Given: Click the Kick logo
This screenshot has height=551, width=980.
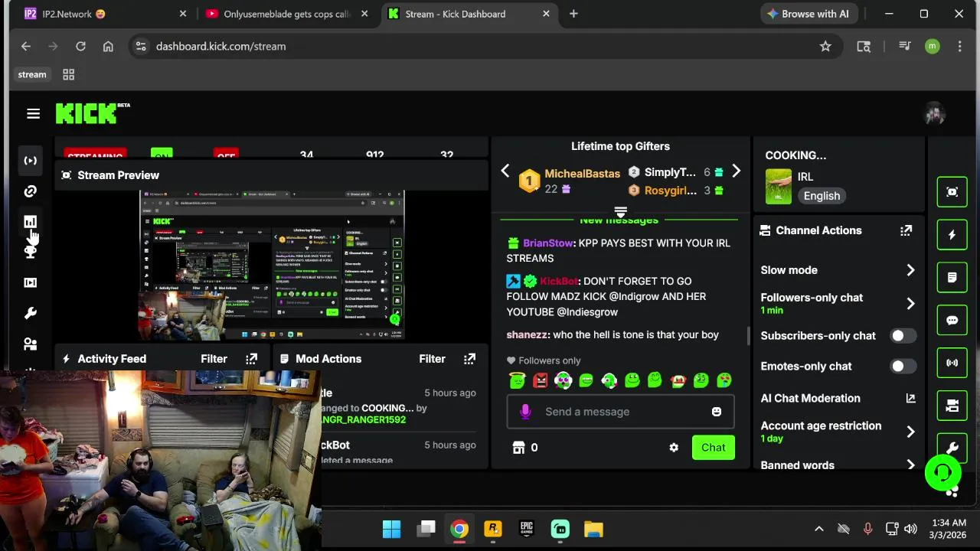Looking at the screenshot, I should click(88, 113).
